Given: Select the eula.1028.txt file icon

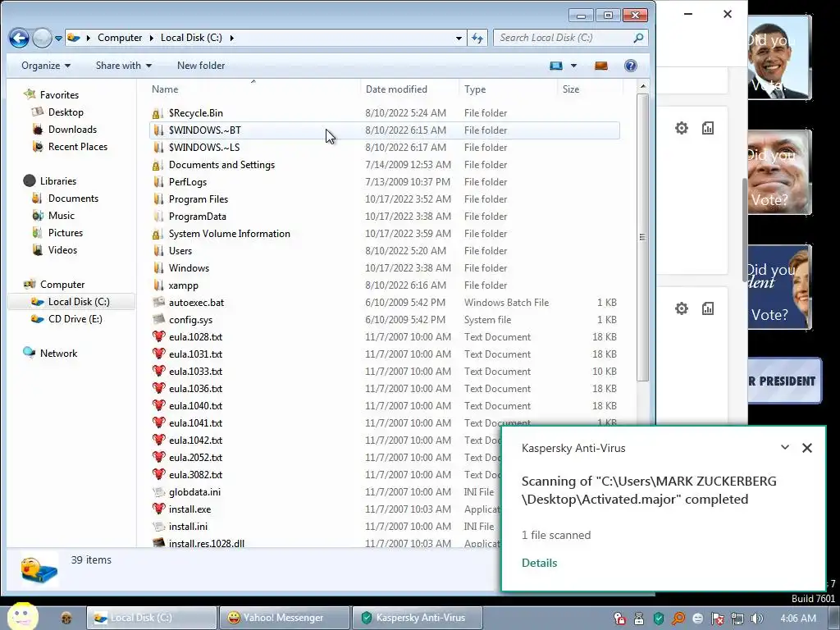Looking at the screenshot, I should click(x=158, y=337).
